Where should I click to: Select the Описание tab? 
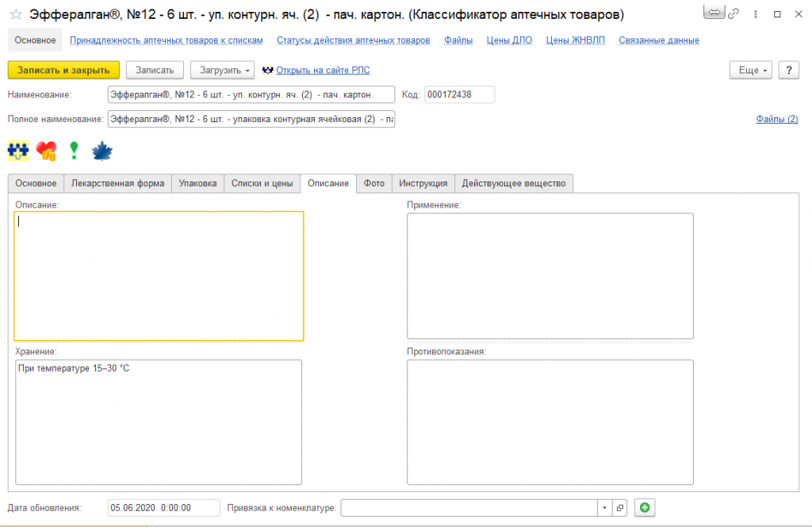(328, 183)
